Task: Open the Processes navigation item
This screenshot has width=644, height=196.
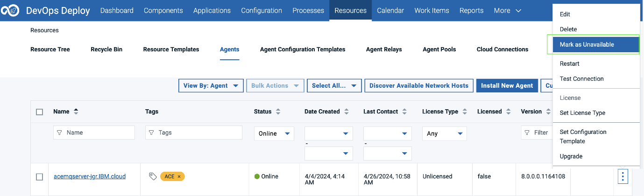Action: click(x=308, y=11)
